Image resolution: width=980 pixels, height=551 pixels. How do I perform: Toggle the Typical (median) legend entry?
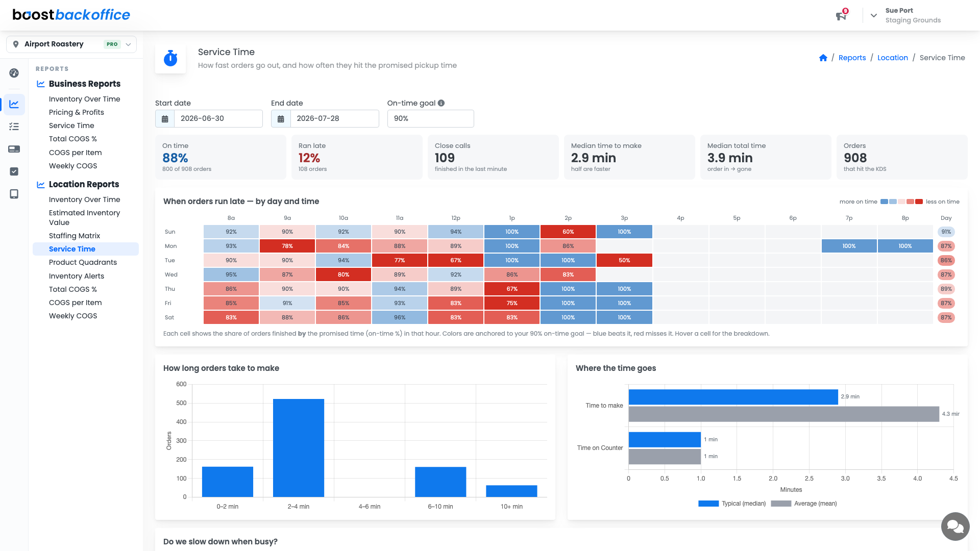(x=732, y=504)
